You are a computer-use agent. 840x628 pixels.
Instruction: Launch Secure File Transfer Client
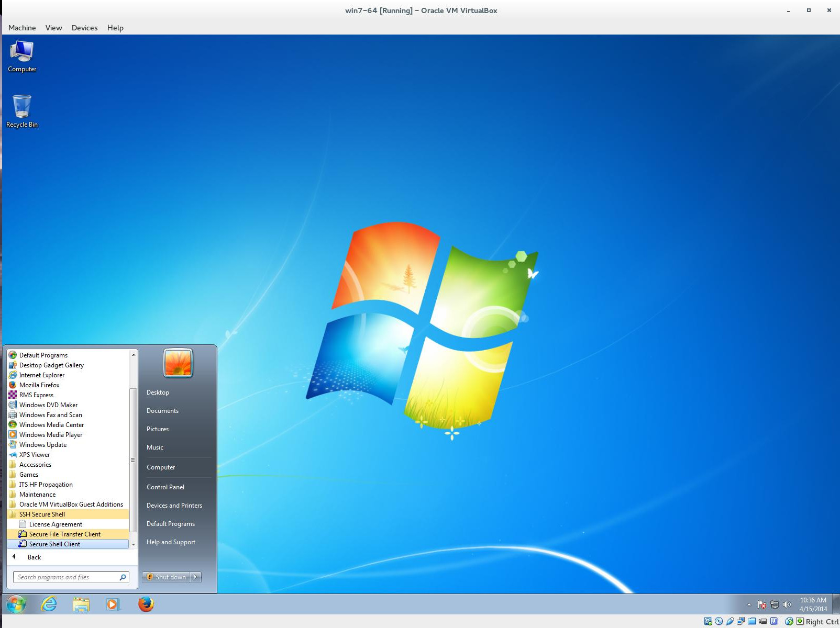pyautogui.click(x=68, y=534)
